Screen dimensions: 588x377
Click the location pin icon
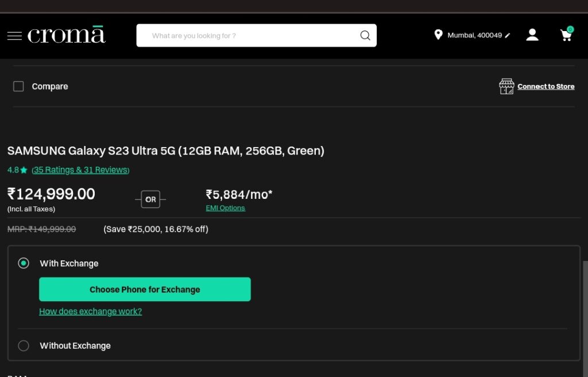(438, 35)
